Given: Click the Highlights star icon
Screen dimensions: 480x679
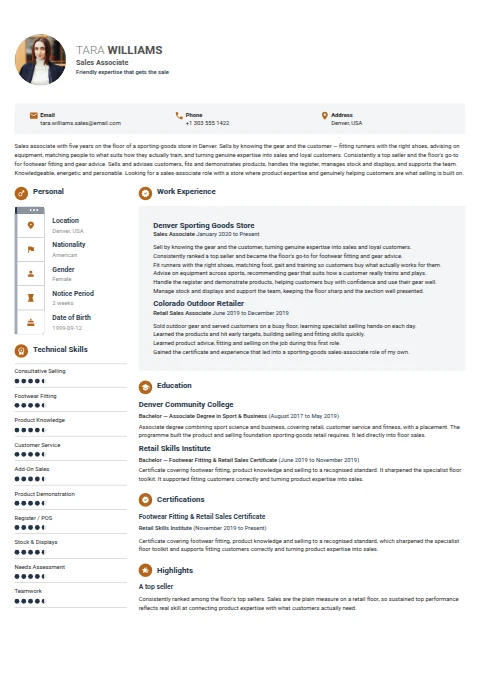Looking at the screenshot, I should coord(145,571).
